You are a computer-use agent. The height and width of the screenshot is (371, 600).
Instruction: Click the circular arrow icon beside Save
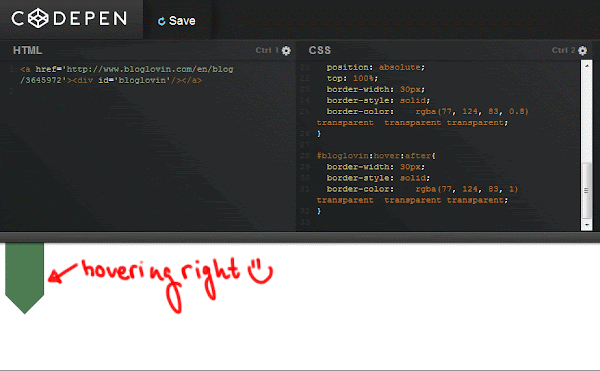[x=161, y=21]
